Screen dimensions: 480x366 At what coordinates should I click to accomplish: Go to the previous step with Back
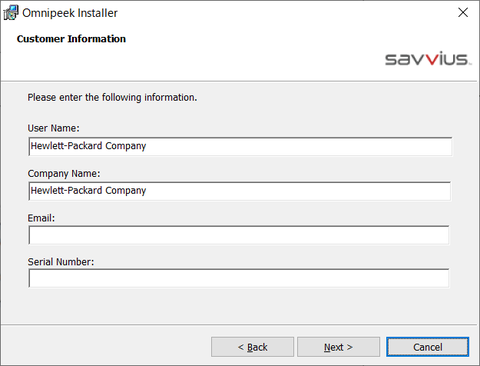(252, 347)
